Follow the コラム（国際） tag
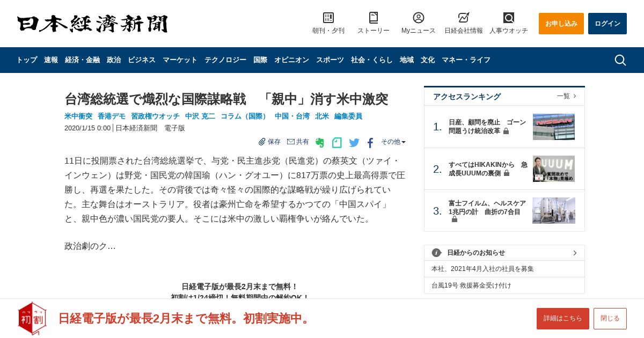This screenshot has width=644, height=338. (245, 116)
